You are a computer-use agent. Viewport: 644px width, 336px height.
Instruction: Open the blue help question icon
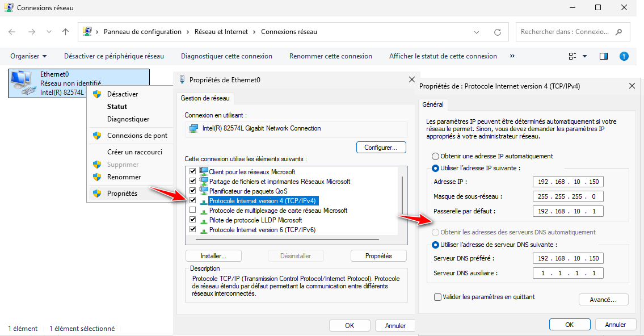624,56
